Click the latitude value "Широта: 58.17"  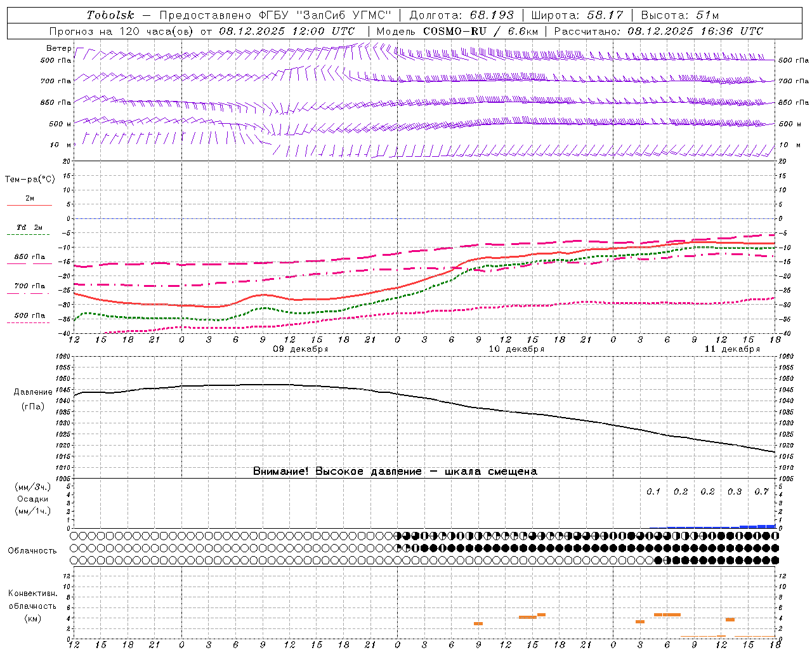pos(578,15)
